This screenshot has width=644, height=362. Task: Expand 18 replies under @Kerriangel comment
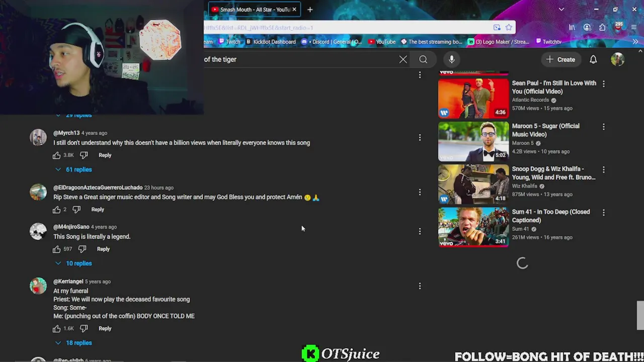point(74,343)
